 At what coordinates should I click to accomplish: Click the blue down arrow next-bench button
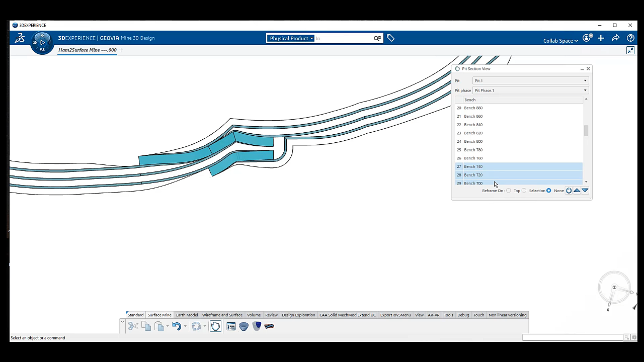(x=585, y=191)
